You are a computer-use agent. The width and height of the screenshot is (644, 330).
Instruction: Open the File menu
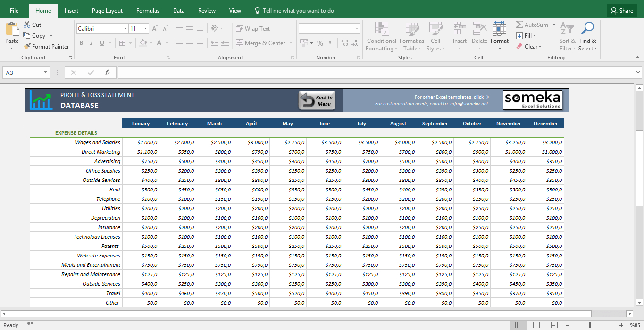coord(14,11)
